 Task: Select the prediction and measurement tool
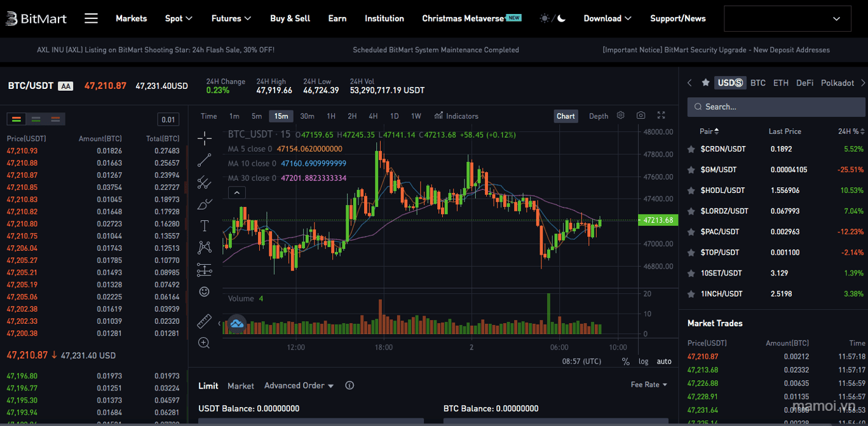click(x=205, y=270)
